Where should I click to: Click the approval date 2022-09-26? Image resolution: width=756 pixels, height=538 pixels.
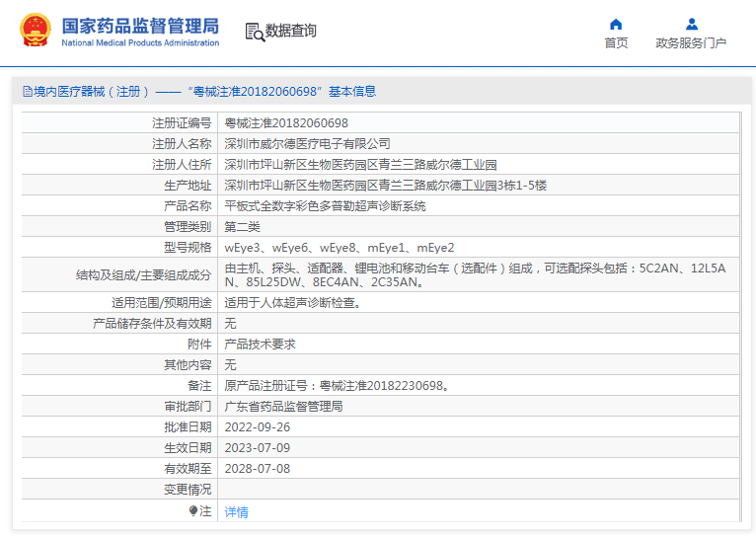pos(258,427)
